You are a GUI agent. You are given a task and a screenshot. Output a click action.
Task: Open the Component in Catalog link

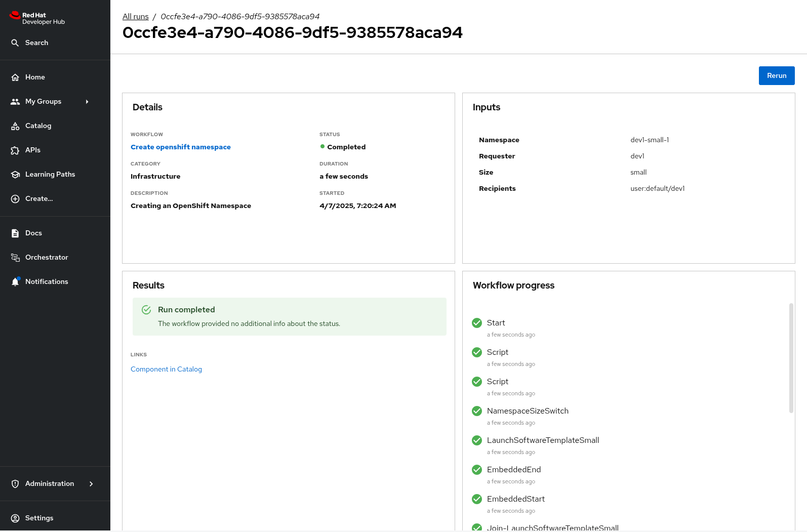(x=166, y=370)
